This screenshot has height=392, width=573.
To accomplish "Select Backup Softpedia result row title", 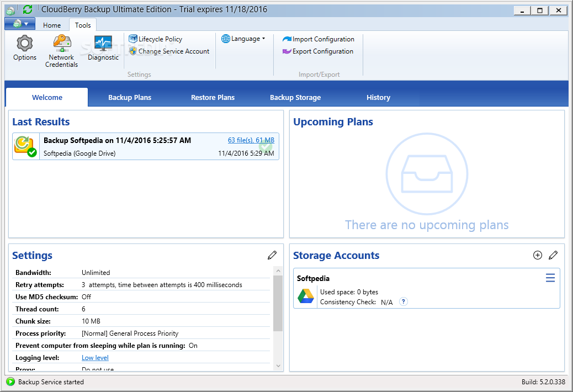I will pyautogui.click(x=117, y=140).
